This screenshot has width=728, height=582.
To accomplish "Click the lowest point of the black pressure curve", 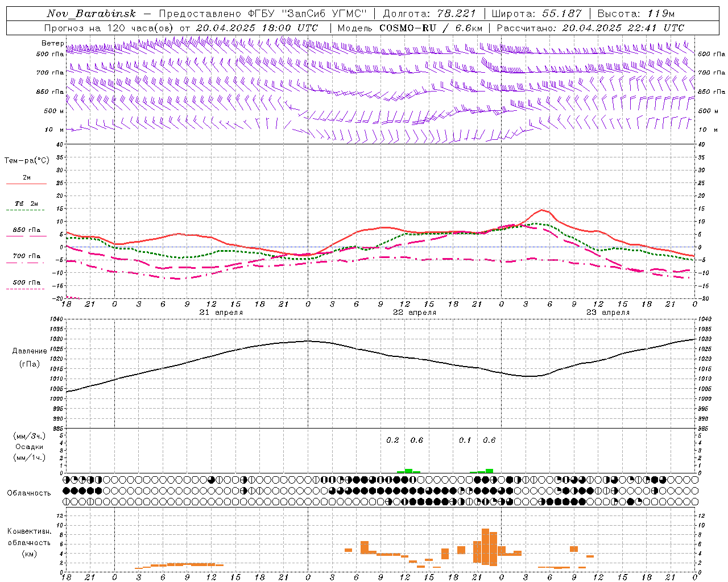I will [x=528, y=376].
